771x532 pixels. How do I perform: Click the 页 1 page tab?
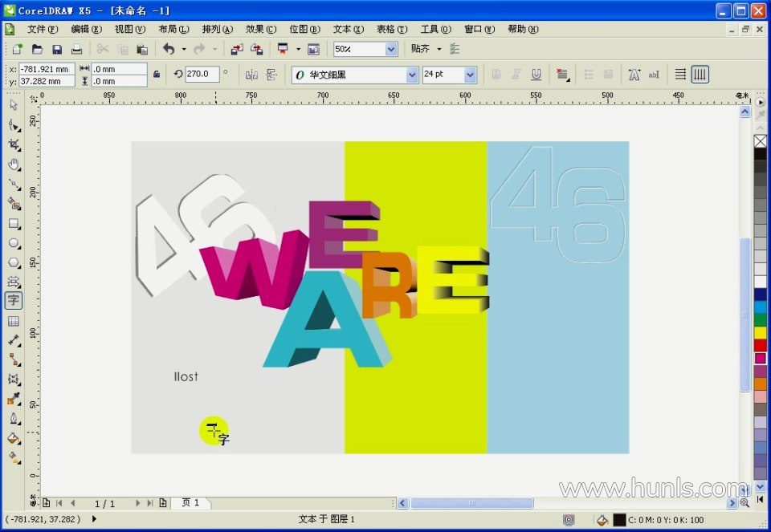tap(191, 503)
